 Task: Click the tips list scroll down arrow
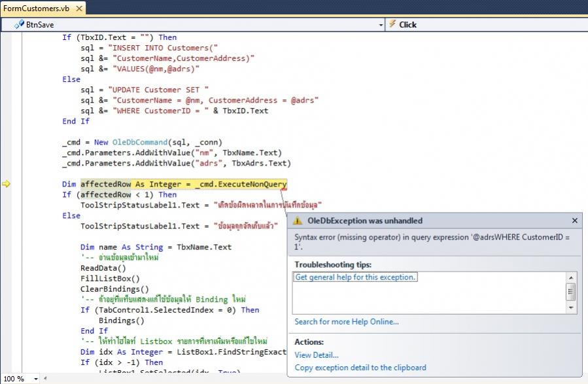(x=571, y=308)
